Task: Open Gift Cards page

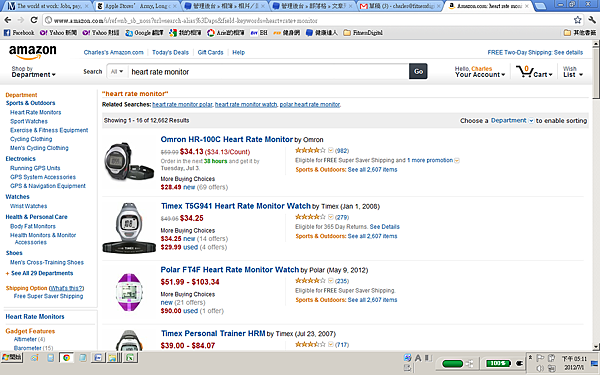Action: 210,52
